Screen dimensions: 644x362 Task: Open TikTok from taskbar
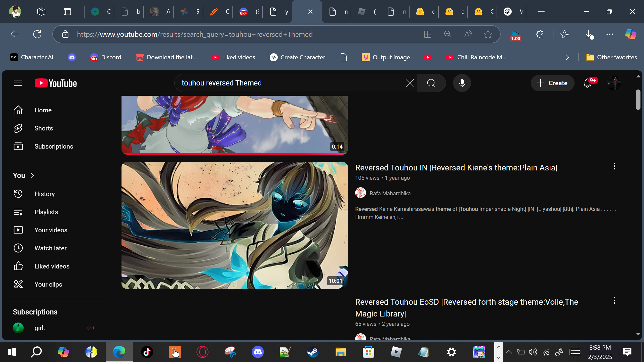(147, 352)
